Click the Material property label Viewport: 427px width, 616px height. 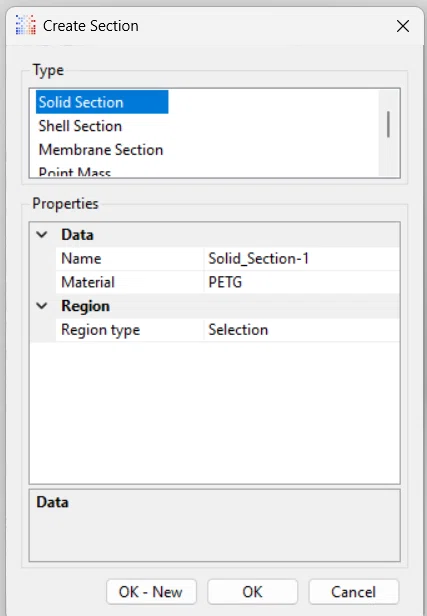click(x=88, y=282)
